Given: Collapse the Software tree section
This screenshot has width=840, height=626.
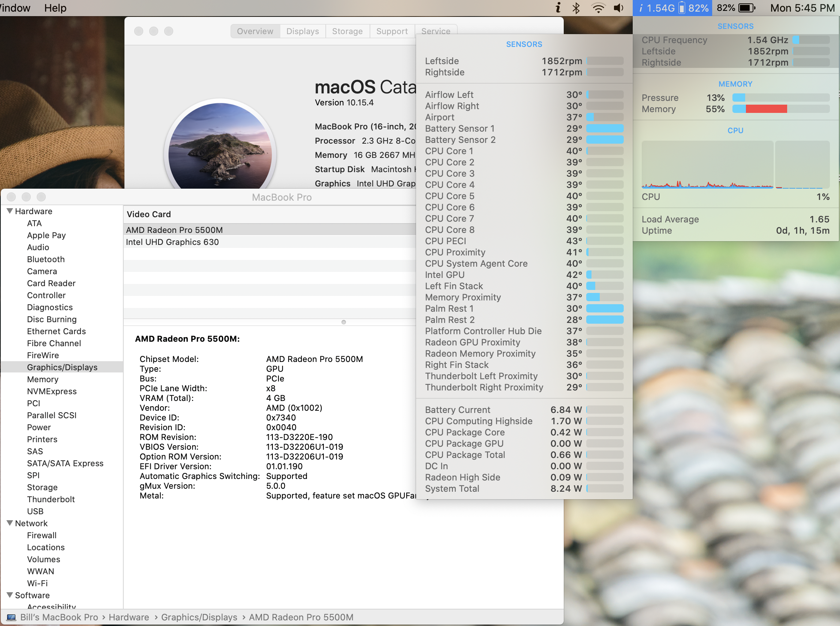Looking at the screenshot, I should (10, 595).
